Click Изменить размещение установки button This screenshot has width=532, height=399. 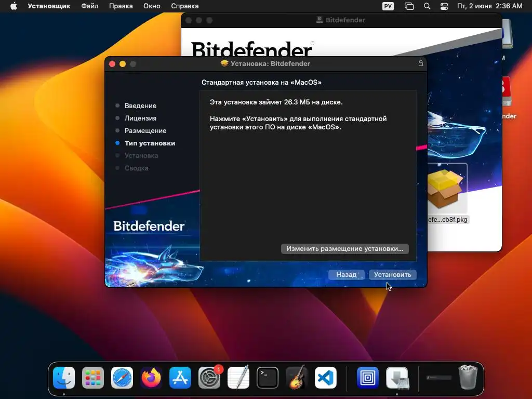[345, 249]
